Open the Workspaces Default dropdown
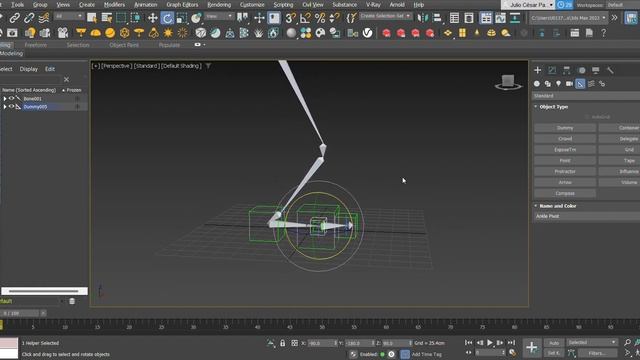Screen dimensions: 640x360 pyautogui.click(x=622, y=5)
